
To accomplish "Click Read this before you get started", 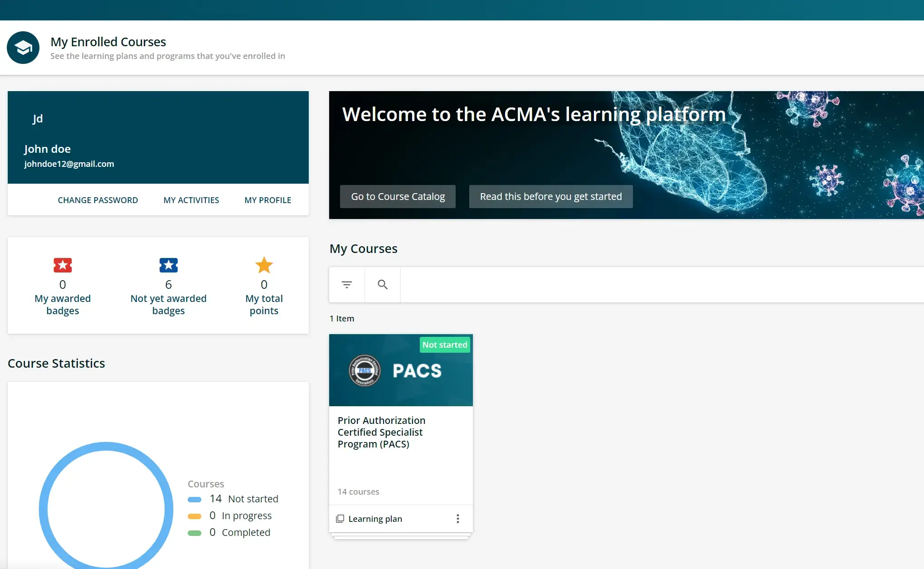I will pos(550,196).
